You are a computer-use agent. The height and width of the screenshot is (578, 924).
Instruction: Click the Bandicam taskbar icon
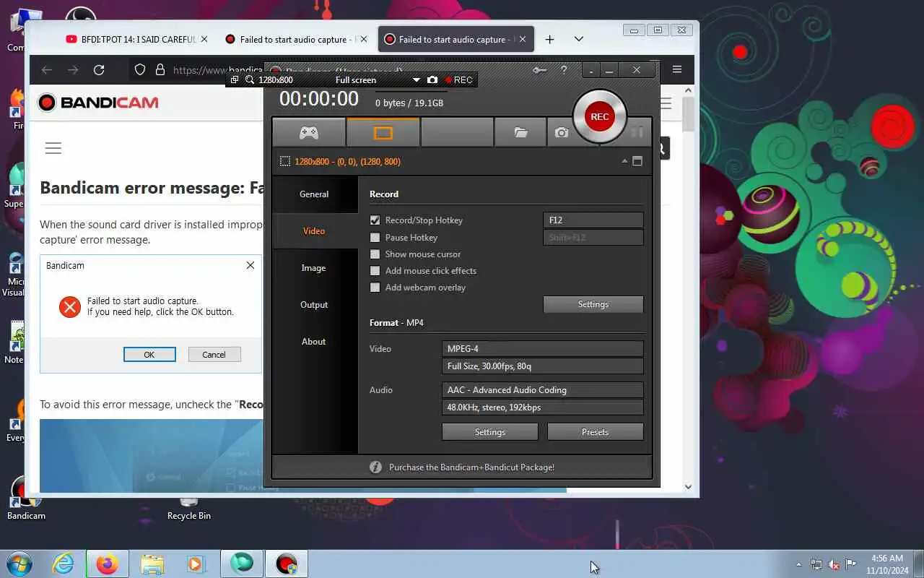coord(287,564)
